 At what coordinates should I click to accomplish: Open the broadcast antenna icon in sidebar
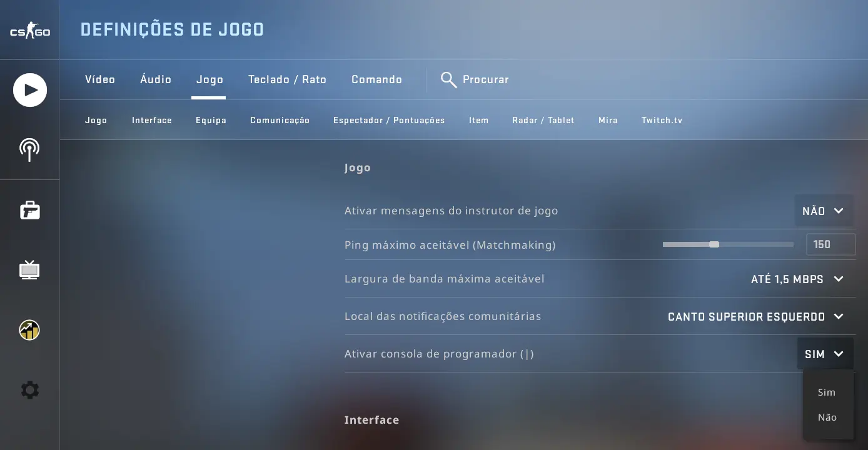coord(29,149)
